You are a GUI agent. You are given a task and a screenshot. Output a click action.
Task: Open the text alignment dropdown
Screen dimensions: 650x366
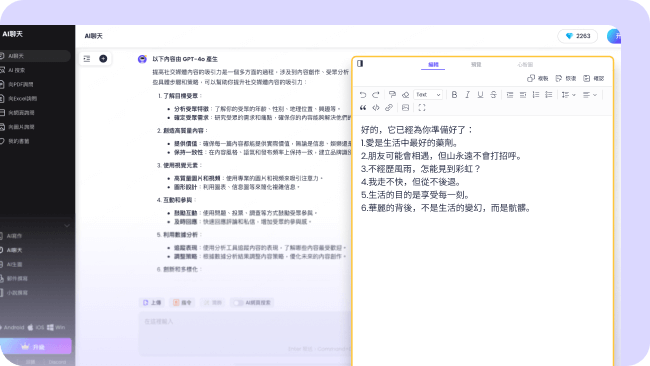pyautogui.click(x=589, y=95)
